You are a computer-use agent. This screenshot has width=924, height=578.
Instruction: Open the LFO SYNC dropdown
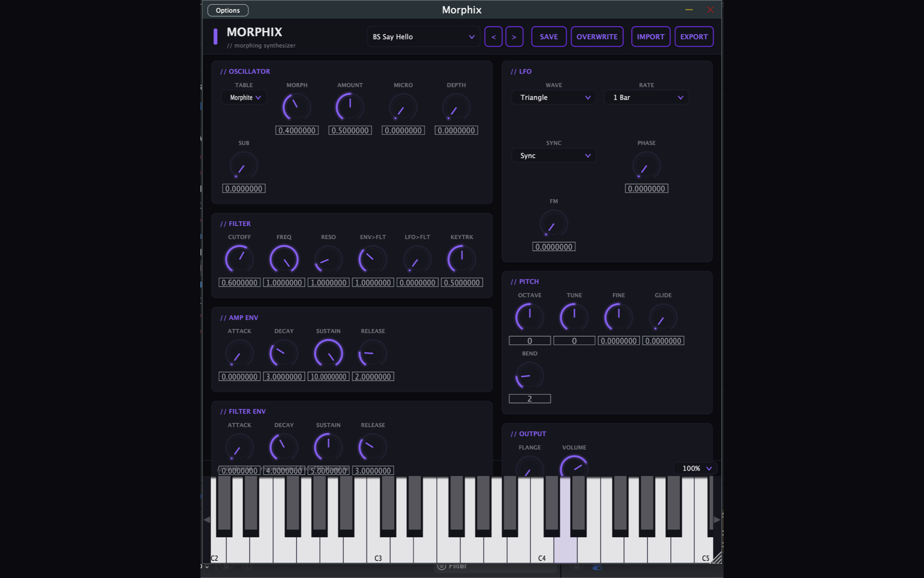(x=554, y=156)
